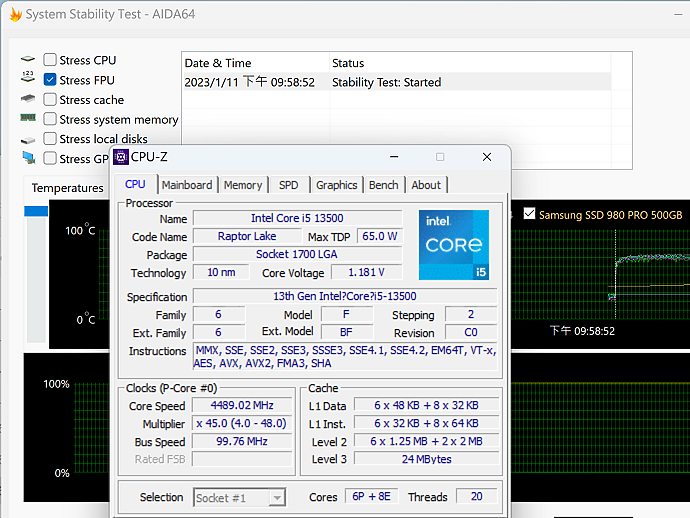Enable the Stress GPU checkbox in AIDA64
Image resolution: width=690 pixels, height=518 pixels.
[50, 158]
